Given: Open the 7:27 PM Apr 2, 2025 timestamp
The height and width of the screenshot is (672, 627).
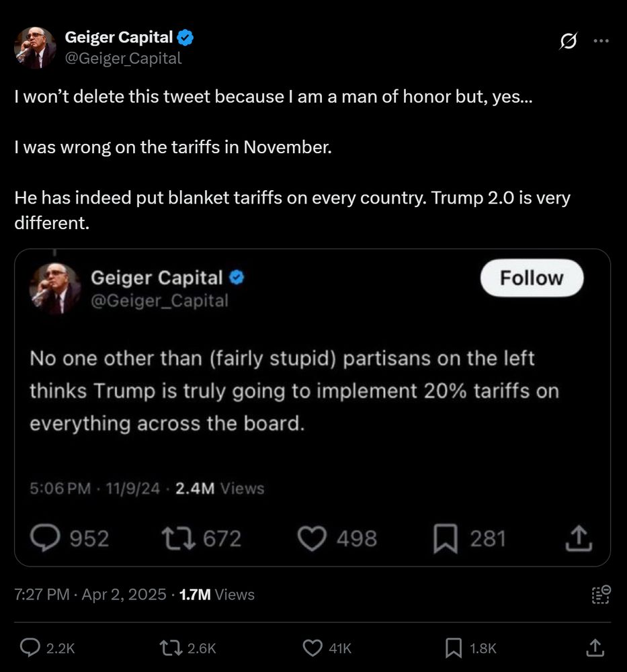Looking at the screenshot, I should pyautogui.click(x=90, y=595).
